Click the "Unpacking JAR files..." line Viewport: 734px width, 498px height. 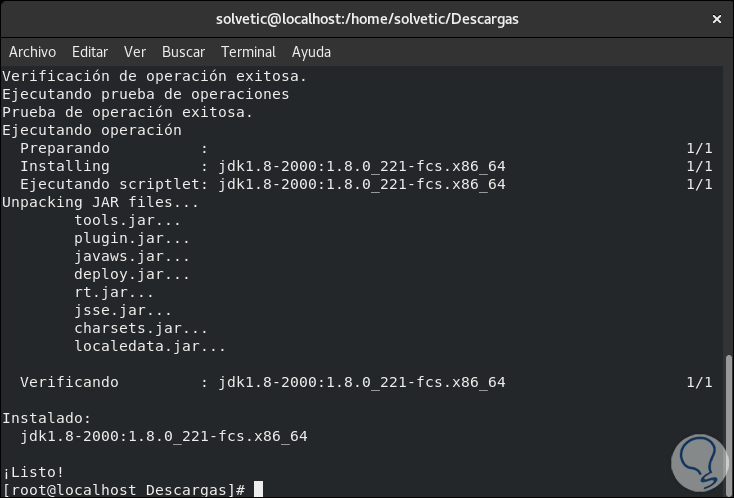100,202
